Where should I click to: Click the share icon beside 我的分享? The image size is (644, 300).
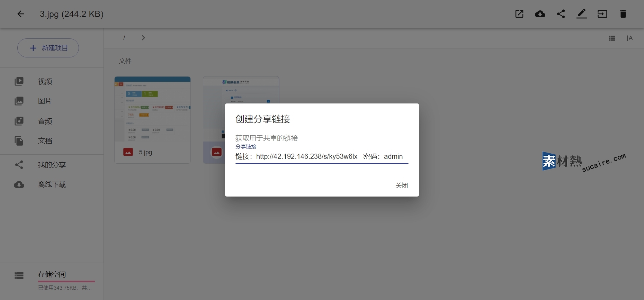click(19, 165)
